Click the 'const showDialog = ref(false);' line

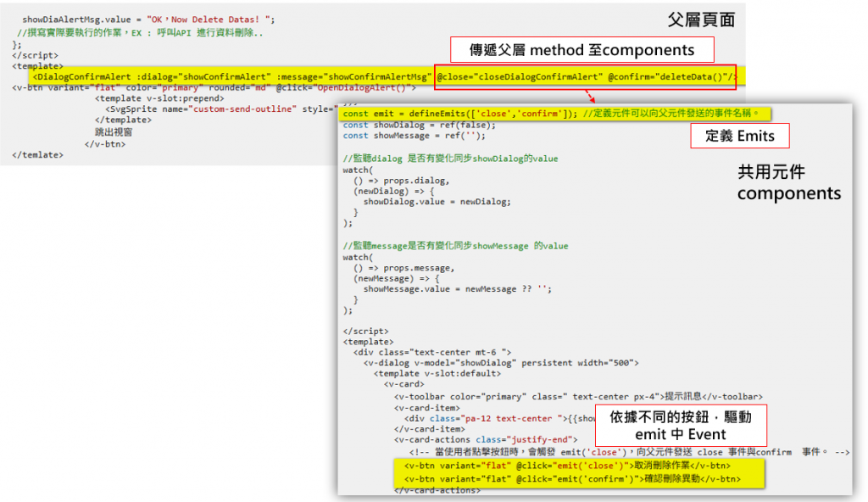tap(419, 125)
